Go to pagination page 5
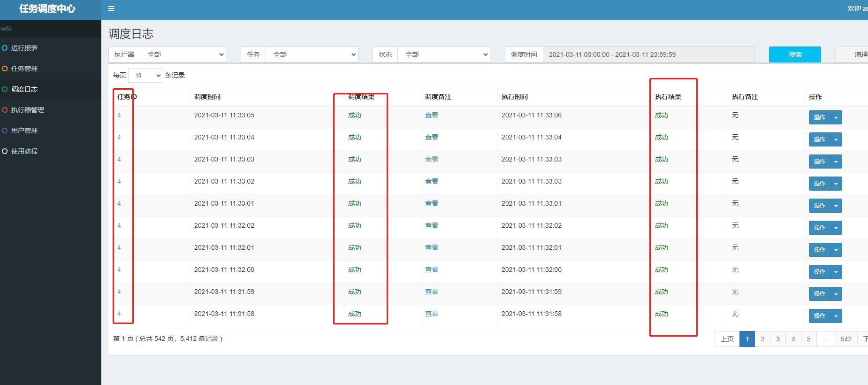 coord(809,339)
